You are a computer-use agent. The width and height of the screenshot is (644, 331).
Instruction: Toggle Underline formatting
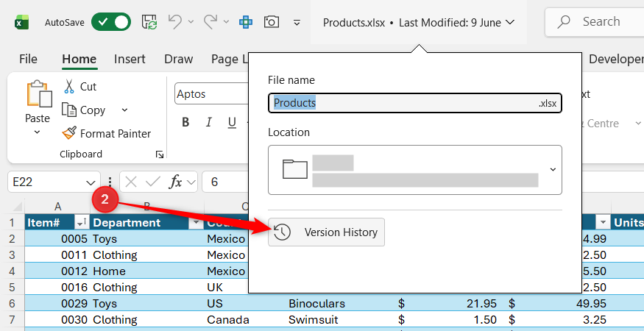click(233, 122)
